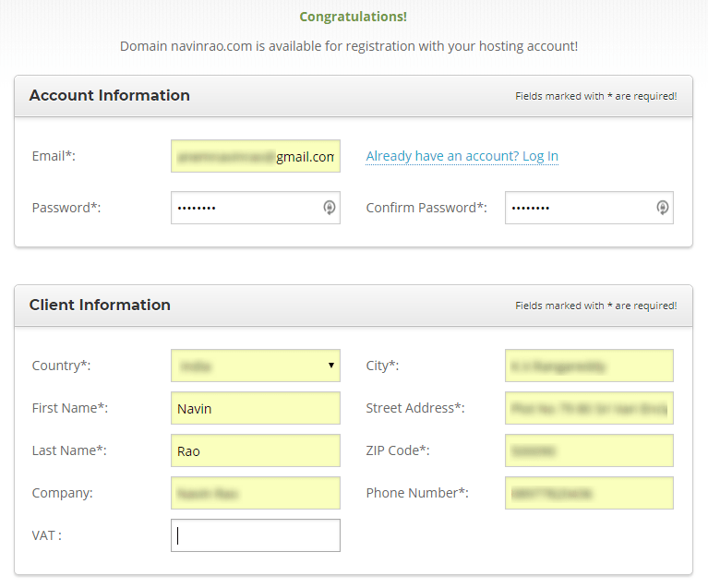Click the key icon in the Password field
This screenshot has width=708, height=588.
click(x=330, y=208)
